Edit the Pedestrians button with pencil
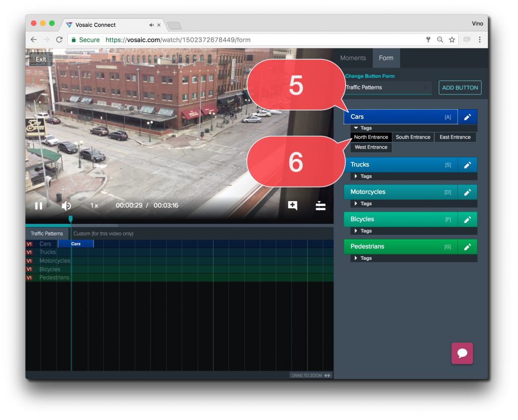518x420 pixels. click(x=467, y=247)
